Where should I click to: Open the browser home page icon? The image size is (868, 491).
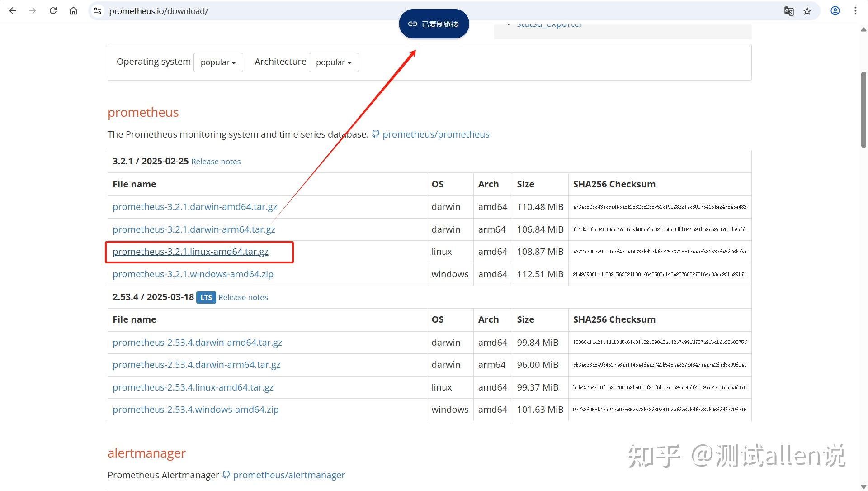73,11
